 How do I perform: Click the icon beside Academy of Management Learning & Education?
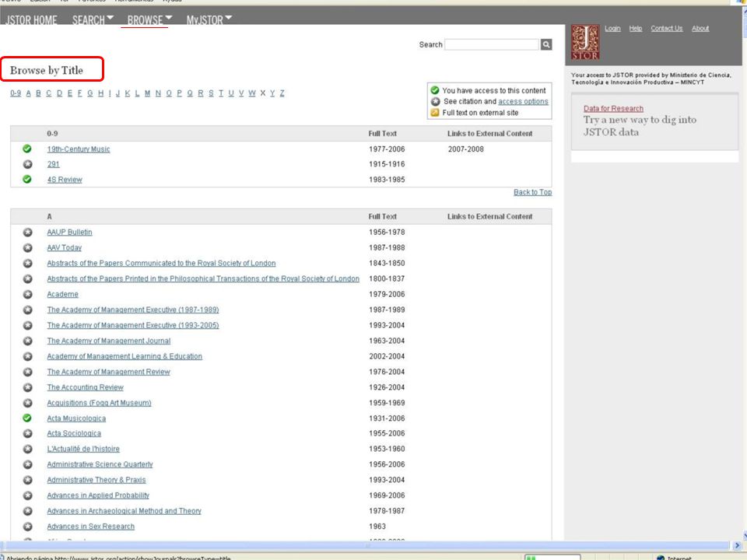28,356
